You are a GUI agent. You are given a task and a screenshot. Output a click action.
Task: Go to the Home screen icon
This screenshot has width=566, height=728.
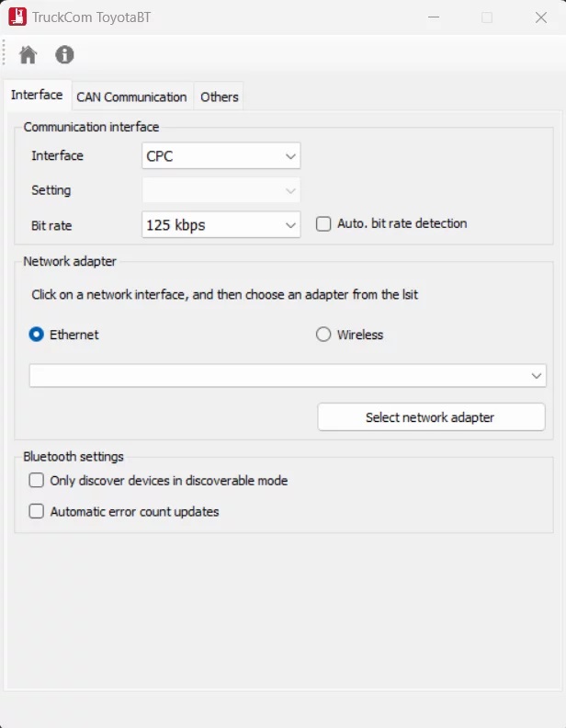pyautogui.click(x=28, y=55)
